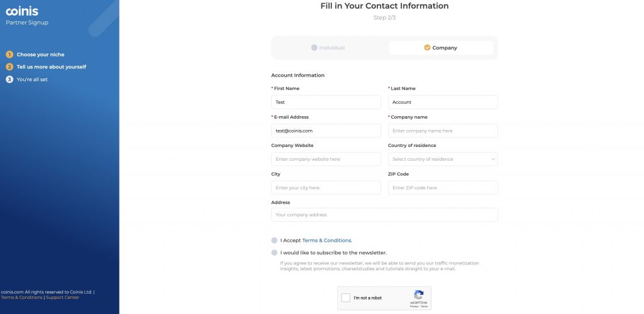Click the Company name input field
Image resolution: width=644 pixels, height=314 pixels.
point(442,131)
